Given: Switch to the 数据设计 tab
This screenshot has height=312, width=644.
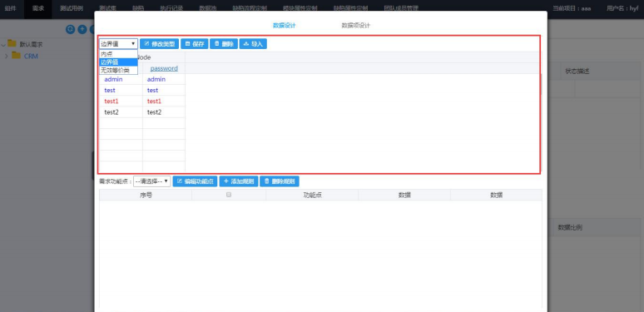Looking at the screenshot, I should click(x=285, y=26).
